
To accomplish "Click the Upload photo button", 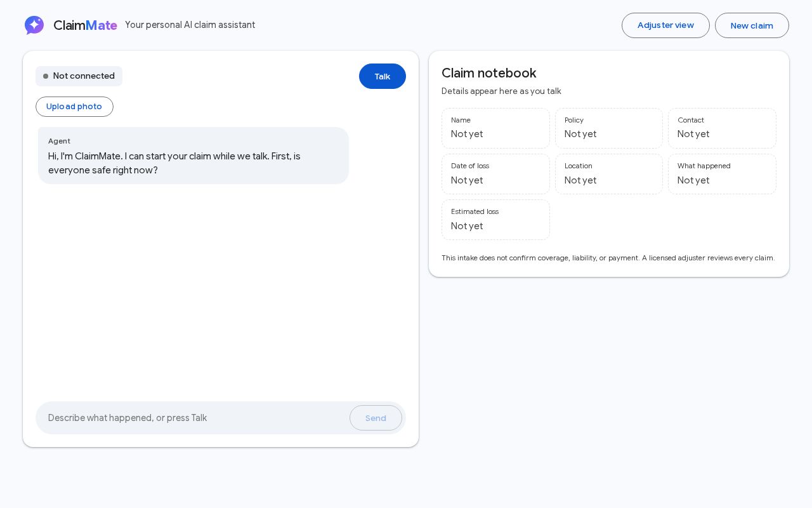I will (74, 107).
